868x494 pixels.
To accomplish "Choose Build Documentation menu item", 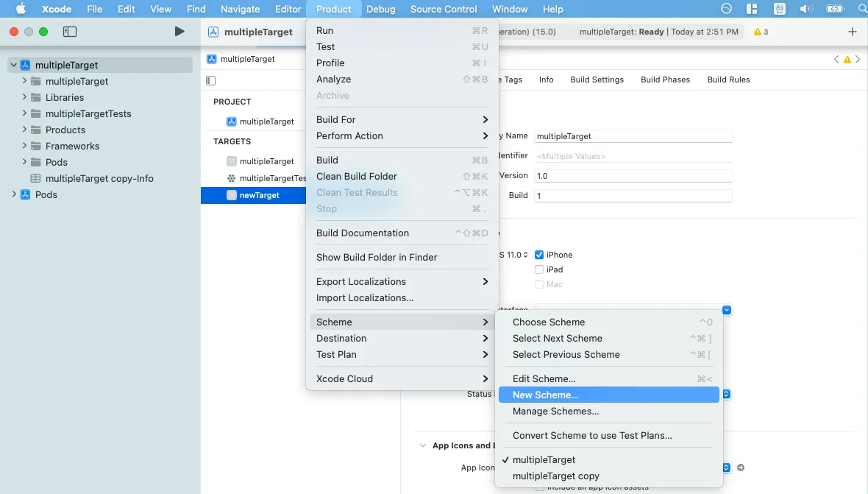I will (402, 233).
